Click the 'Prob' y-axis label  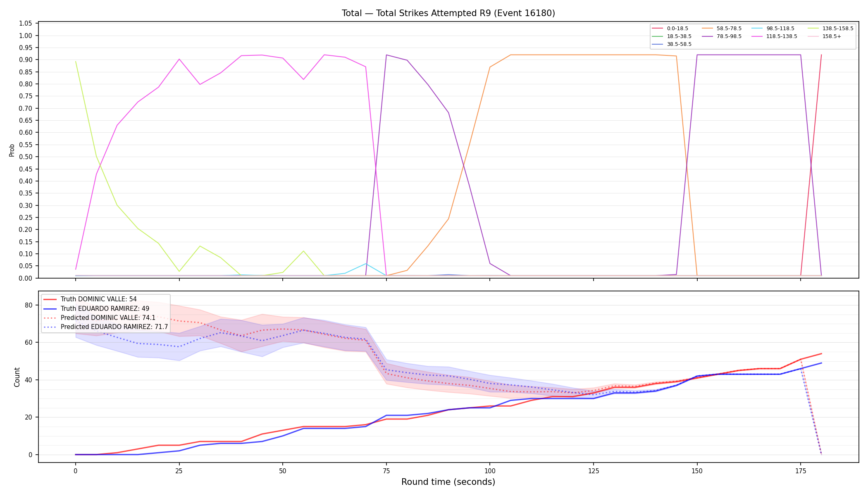pyautogui.click(x=12, y=150)
